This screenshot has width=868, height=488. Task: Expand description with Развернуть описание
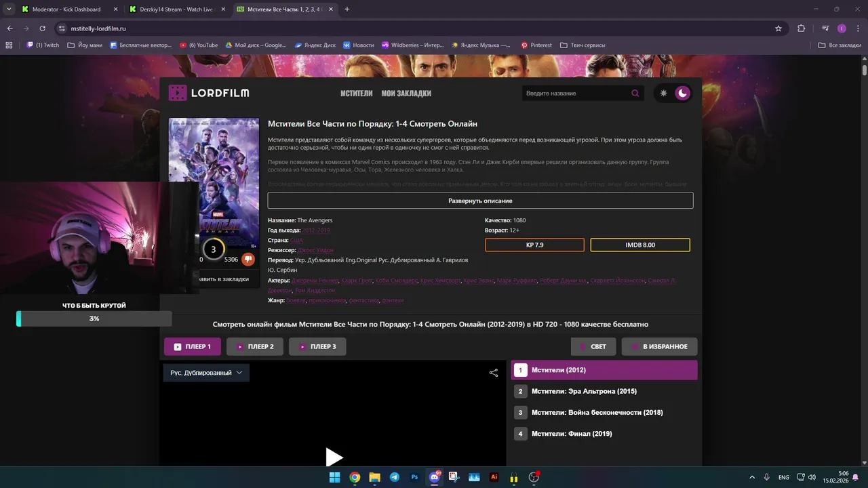[480, 201]
